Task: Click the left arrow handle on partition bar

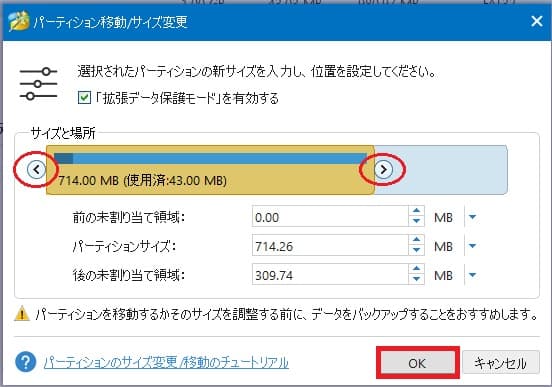Action: [x=36, y=169]
